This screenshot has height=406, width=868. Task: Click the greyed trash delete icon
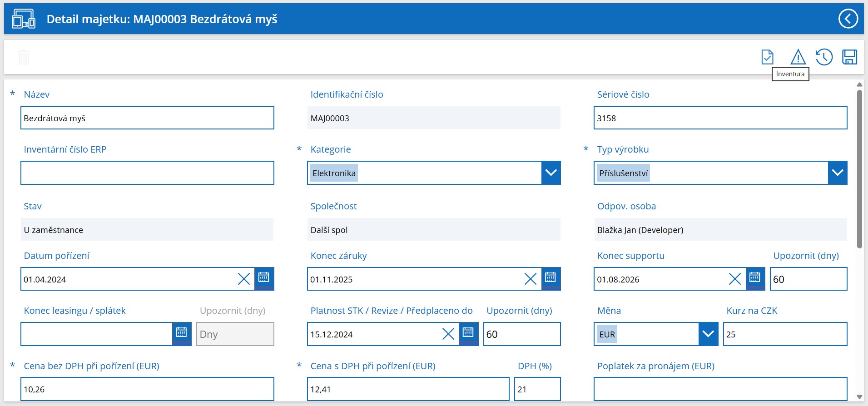tap(24, 57)
